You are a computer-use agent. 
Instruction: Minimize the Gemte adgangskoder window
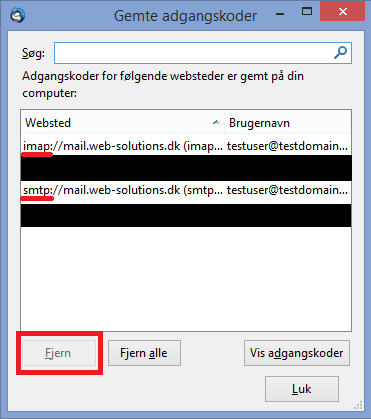click(x=280, y=14)
